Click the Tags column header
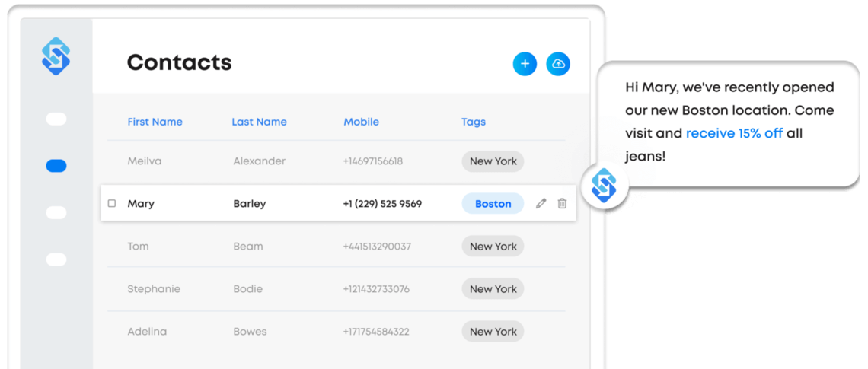The image size is (868, 369). coord(474,122)
